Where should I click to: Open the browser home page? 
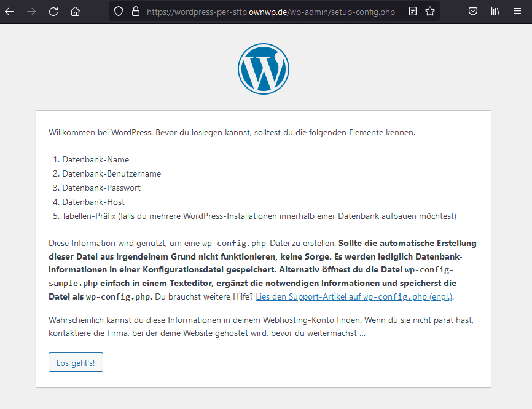click(75, 12)
